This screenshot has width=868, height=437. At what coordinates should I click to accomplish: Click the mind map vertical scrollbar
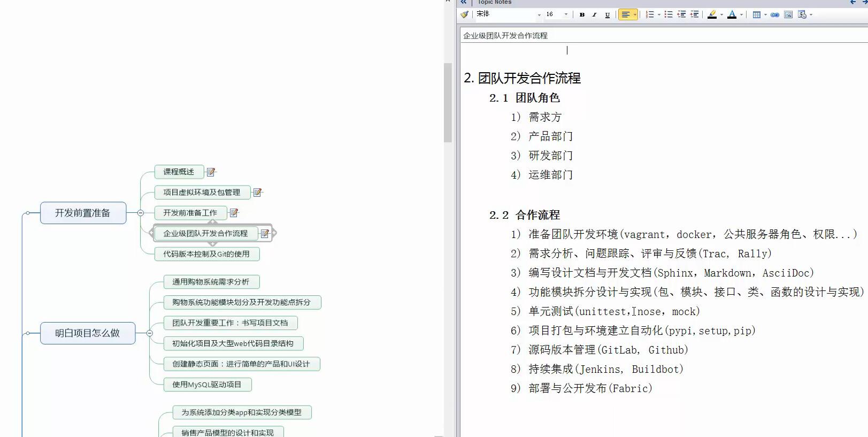[448, 103]
